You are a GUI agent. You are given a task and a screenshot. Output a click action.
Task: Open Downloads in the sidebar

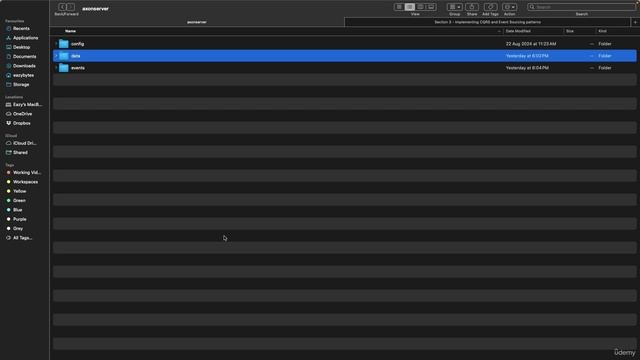[24, 66]
